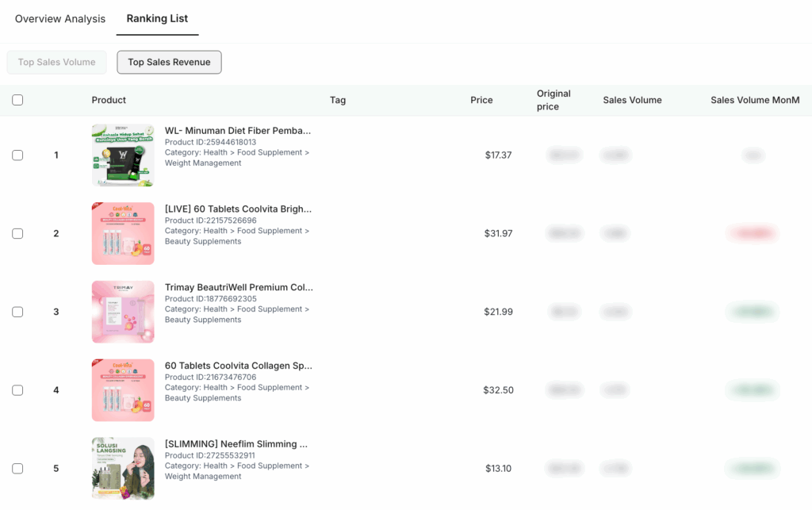Click the Price column header

pos(481,100)
